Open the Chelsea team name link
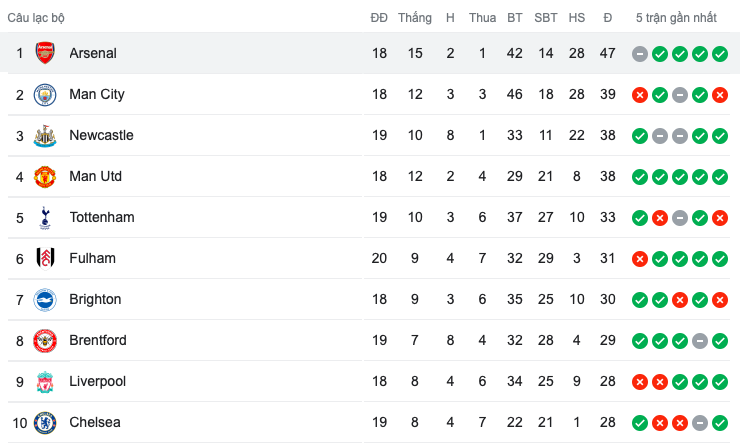This screenshot has width=740, height=443. tap(94, 422)
